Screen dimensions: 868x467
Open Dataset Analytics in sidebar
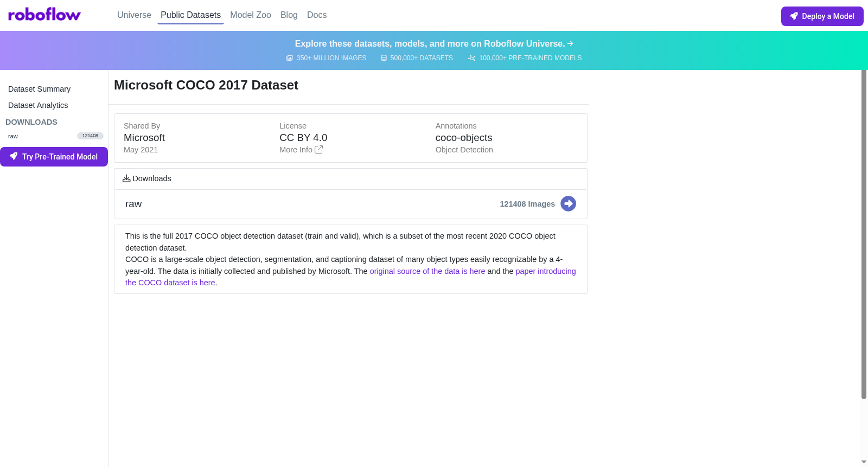[38, 105]
